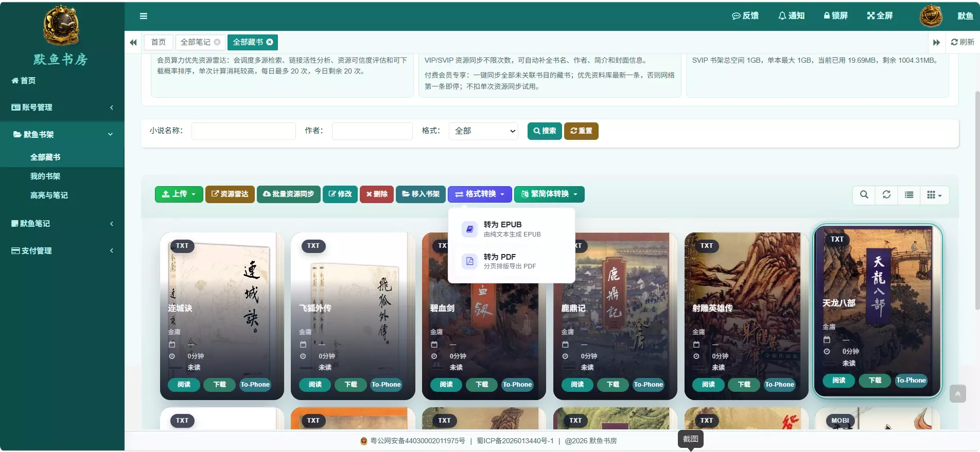This screenshot has height=452, width=980.
Task: Click 阅读 on 天龙八部
Action: tap(839, 381)
